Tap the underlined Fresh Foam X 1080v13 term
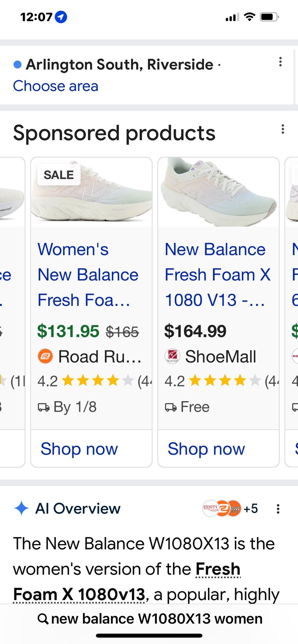298x644 pixels. click(79, 594)
